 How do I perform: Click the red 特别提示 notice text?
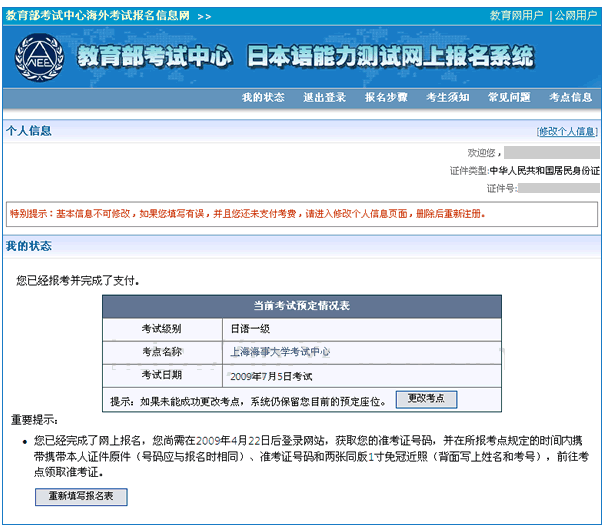(247, 214)
